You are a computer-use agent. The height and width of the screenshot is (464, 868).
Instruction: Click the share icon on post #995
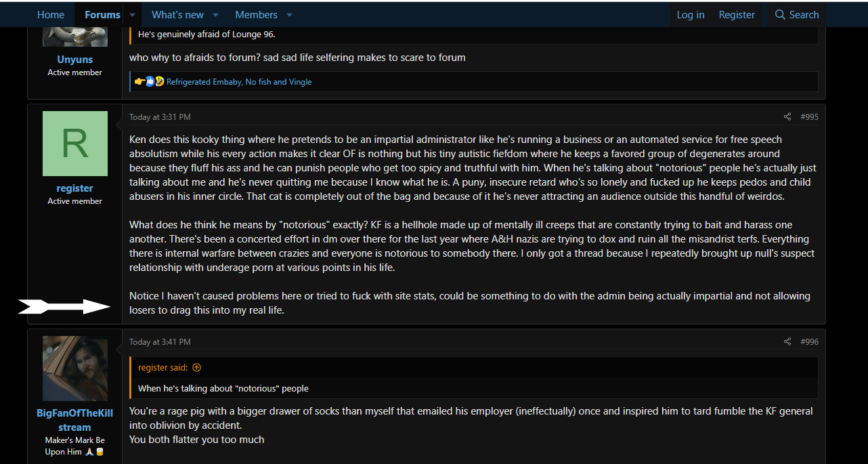click(787, 117)
